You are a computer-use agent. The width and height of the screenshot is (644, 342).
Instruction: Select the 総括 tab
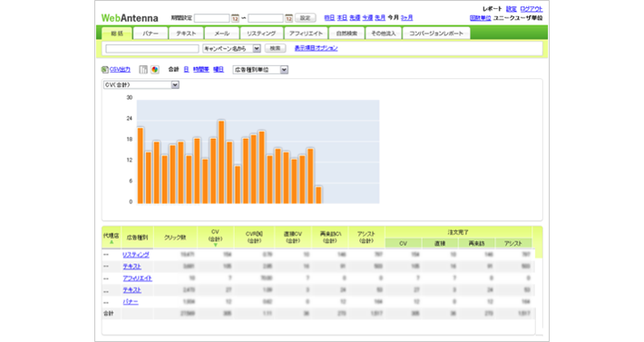(117, 34)
